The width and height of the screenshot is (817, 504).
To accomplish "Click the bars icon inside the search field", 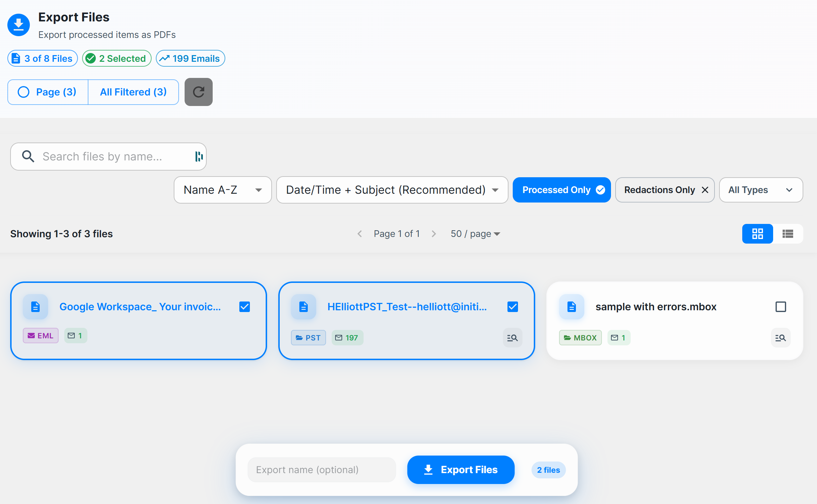I will click(199, 157).
